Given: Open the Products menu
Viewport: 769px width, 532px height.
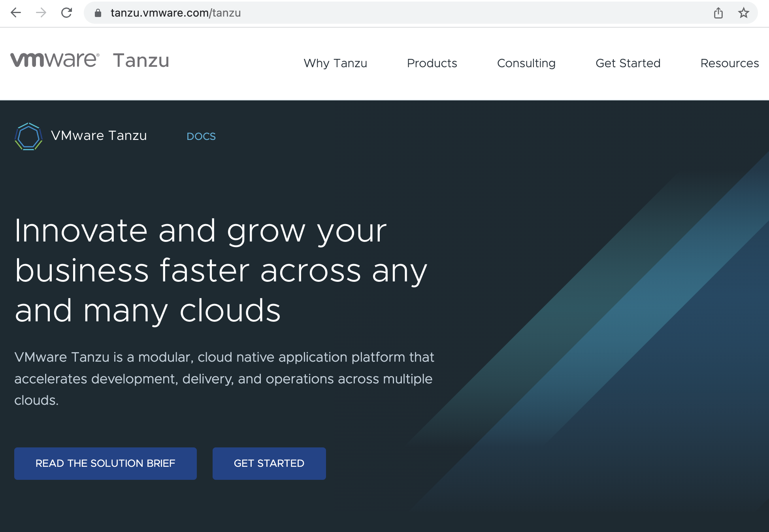Looking at the screenshot, I should 432,63.
